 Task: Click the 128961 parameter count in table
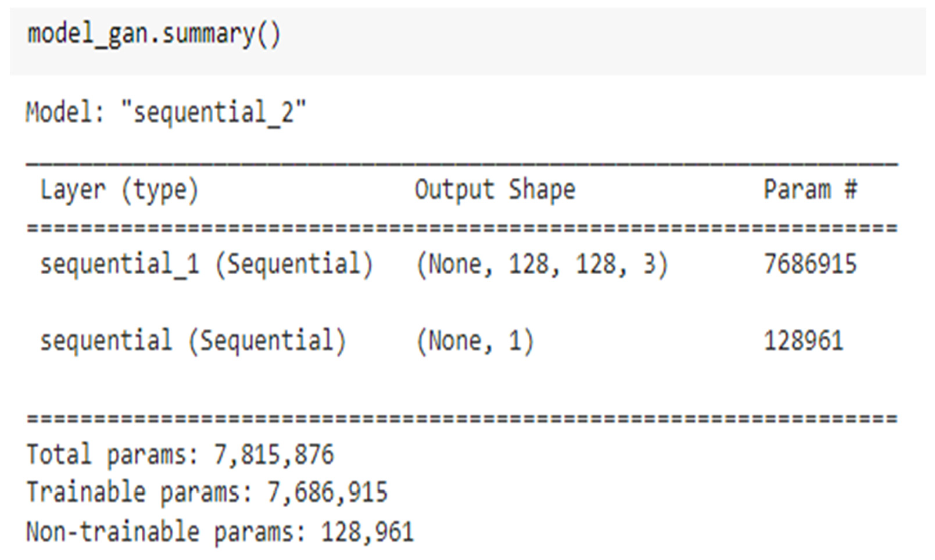803,340
